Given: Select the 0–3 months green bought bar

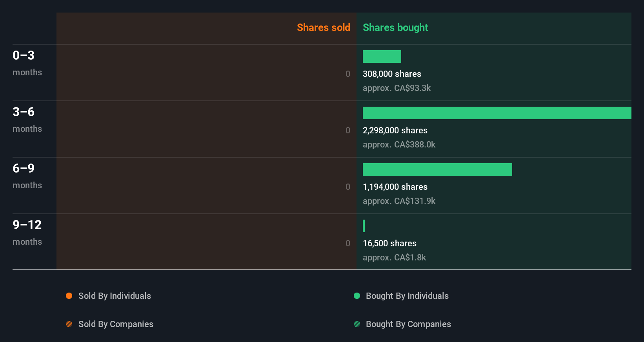Looking at the screenshot, I should tap(382, 56).
